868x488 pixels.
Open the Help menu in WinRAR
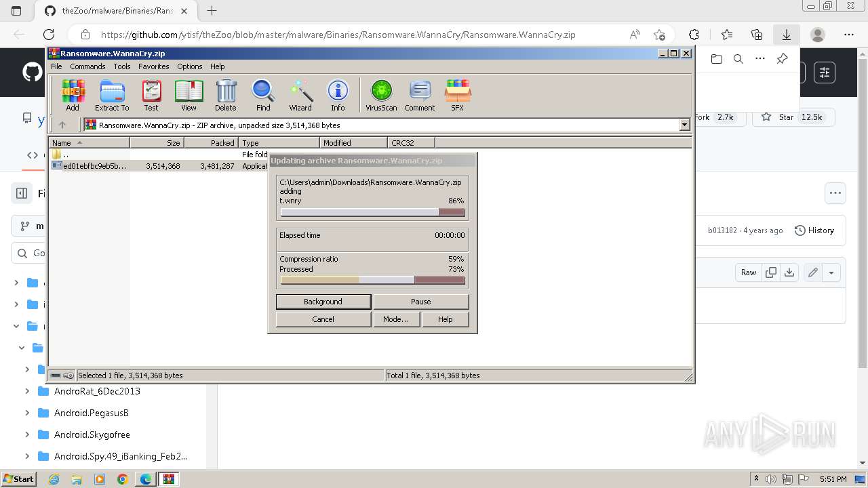(217, 66)
